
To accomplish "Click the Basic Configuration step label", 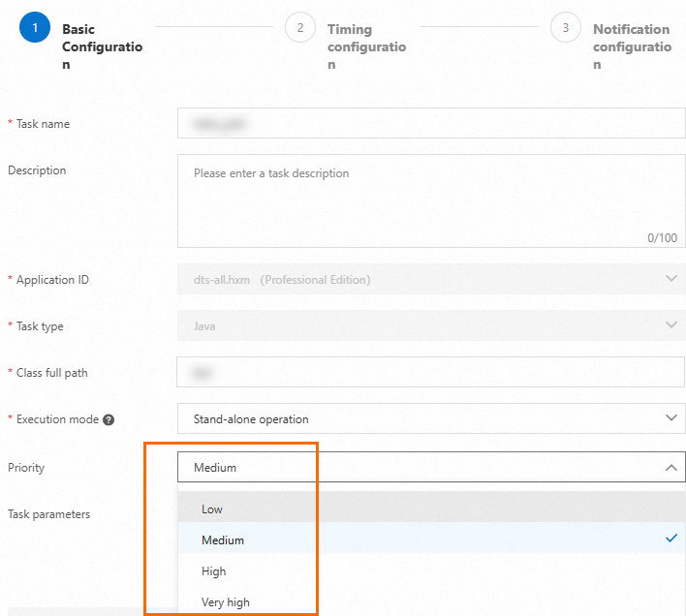I will click(x=101, y=46).
